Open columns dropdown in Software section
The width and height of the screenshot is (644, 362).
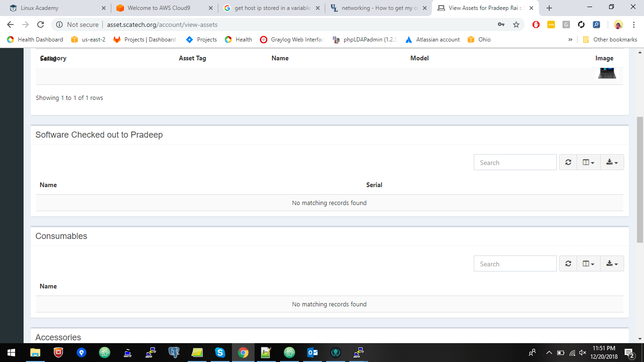[x=588, y=162]
